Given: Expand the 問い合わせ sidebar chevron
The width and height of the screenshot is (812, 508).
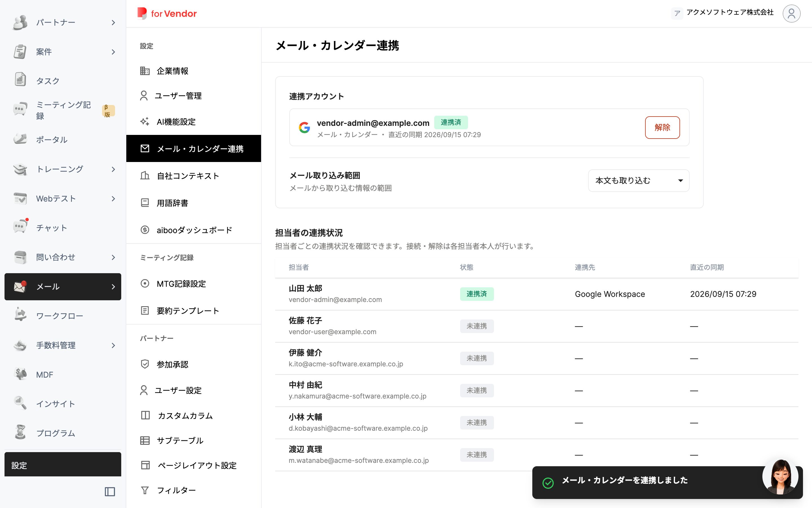Looking at the screenshot, I should click(x=113, y=257).
